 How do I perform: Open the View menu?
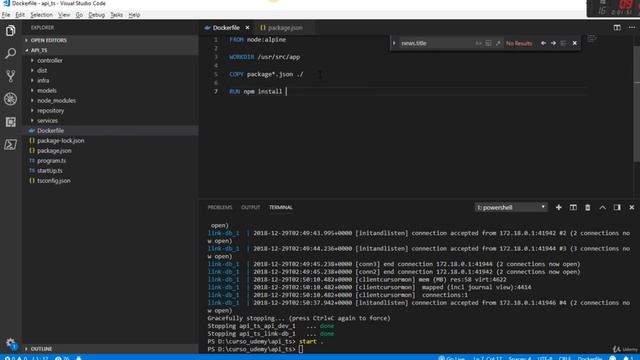tap(64, 15)
